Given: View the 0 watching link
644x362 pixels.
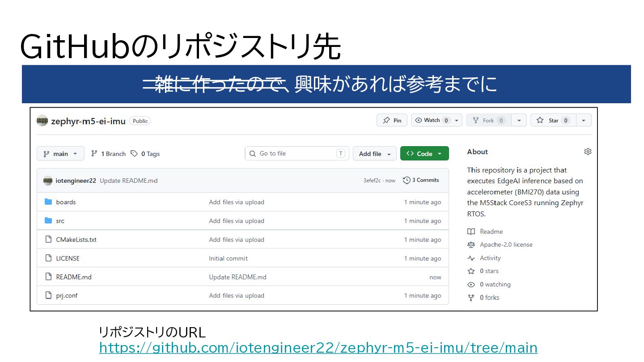Looking at the screenshot, I should [495, 284].
